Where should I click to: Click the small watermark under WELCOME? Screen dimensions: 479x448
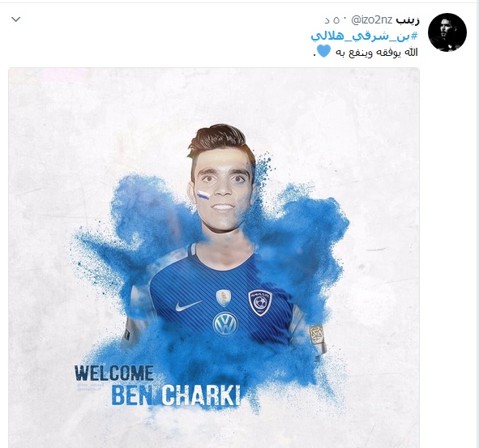click(90, 386)
